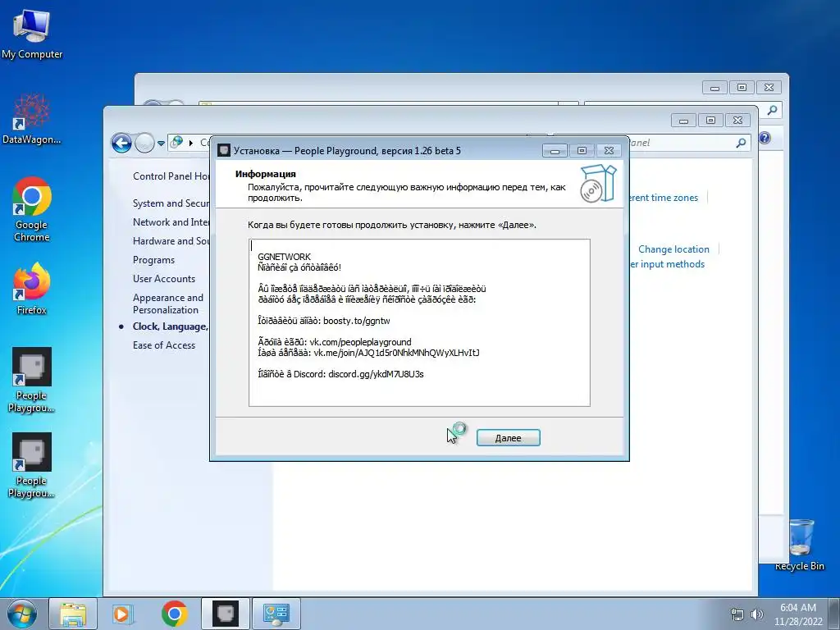Click the Далее button in the installer
This screenshot has width=840, height=630.
click(508, 438)
